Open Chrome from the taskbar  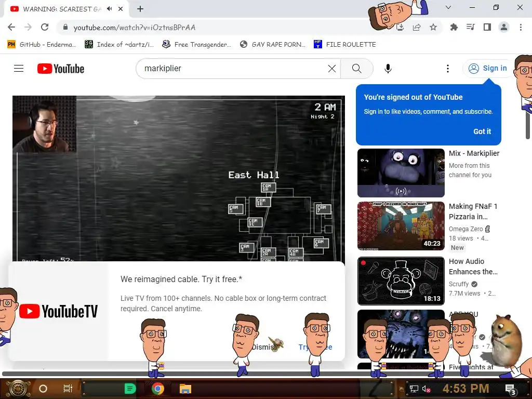click(158, 389)
